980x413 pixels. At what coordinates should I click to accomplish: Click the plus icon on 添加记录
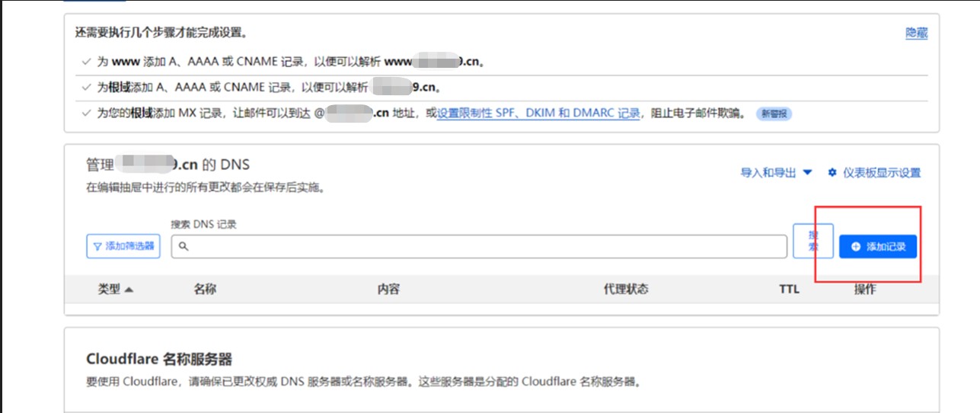(x=856, y=247)
